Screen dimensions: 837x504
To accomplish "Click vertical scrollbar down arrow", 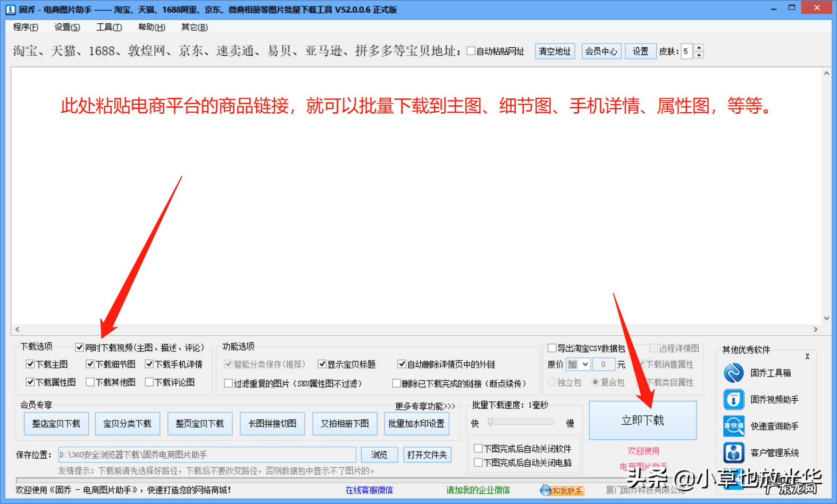I will pos(826,318).
